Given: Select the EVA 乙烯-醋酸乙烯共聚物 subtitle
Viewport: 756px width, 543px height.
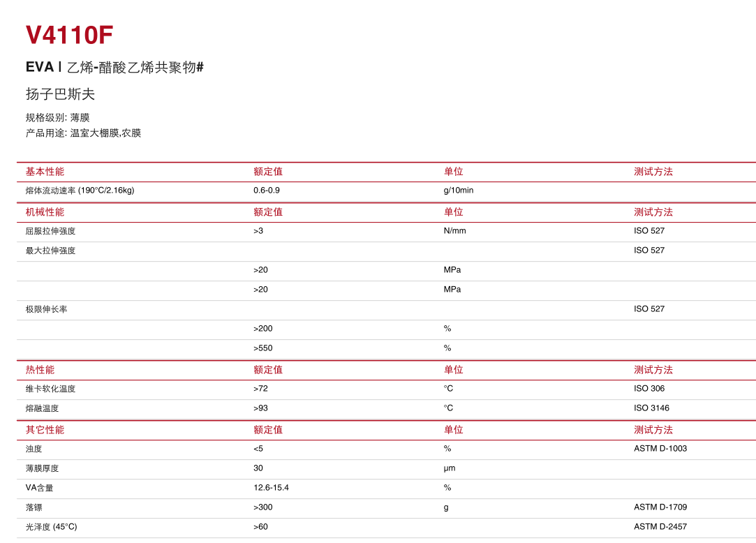Looking at the screenshot, I should pos(114,68).
